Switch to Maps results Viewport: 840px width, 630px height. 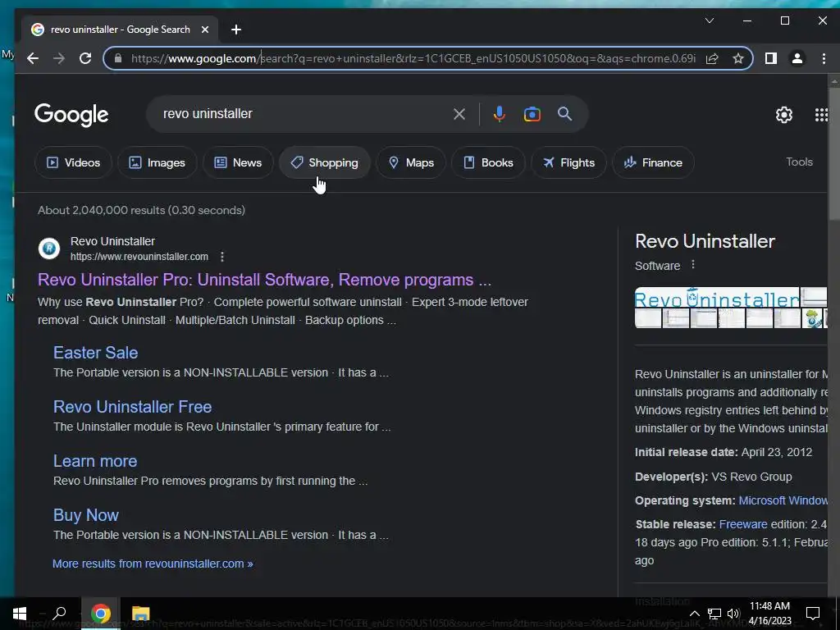click(x=411, y=162)
